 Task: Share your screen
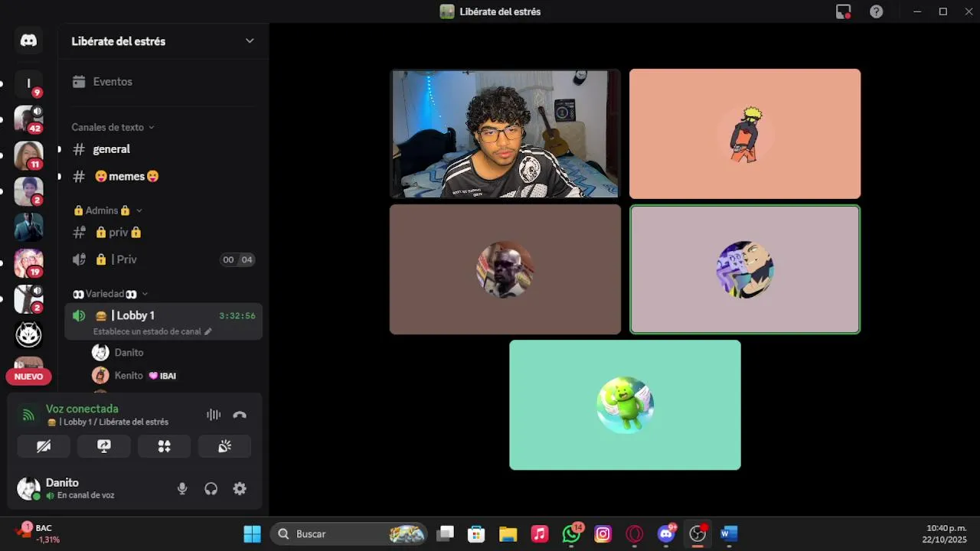[104, 446]
